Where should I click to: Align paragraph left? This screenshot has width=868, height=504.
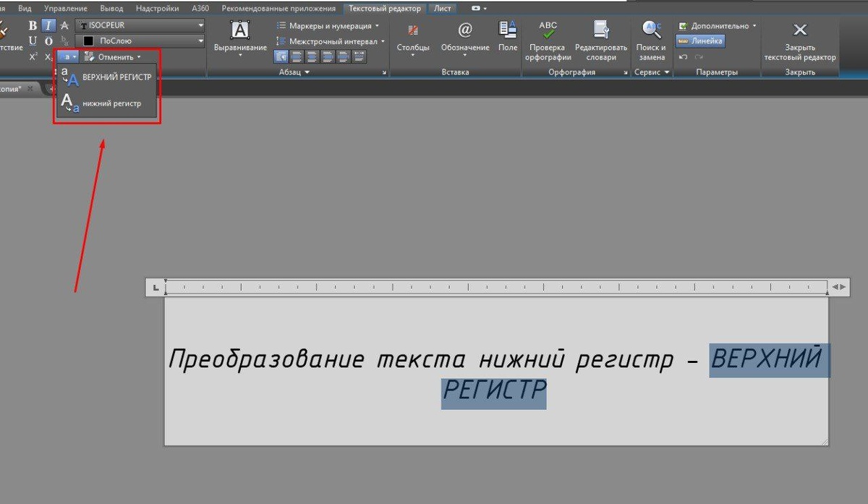click(297, 56)
